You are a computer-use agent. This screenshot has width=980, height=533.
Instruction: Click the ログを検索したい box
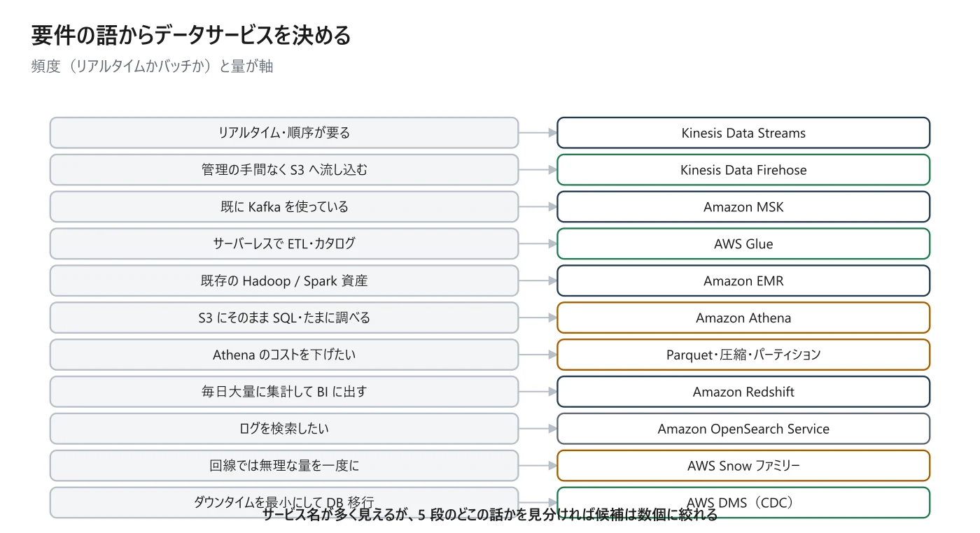284,429
